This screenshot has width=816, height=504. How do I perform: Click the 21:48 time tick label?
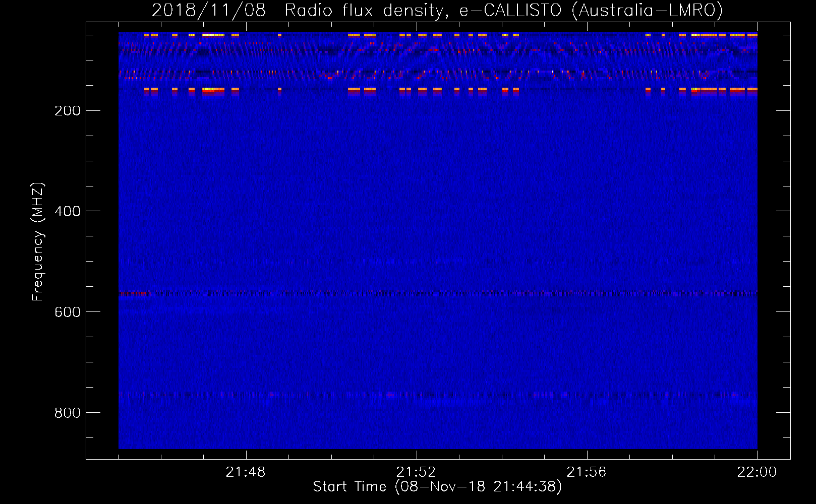246,472
